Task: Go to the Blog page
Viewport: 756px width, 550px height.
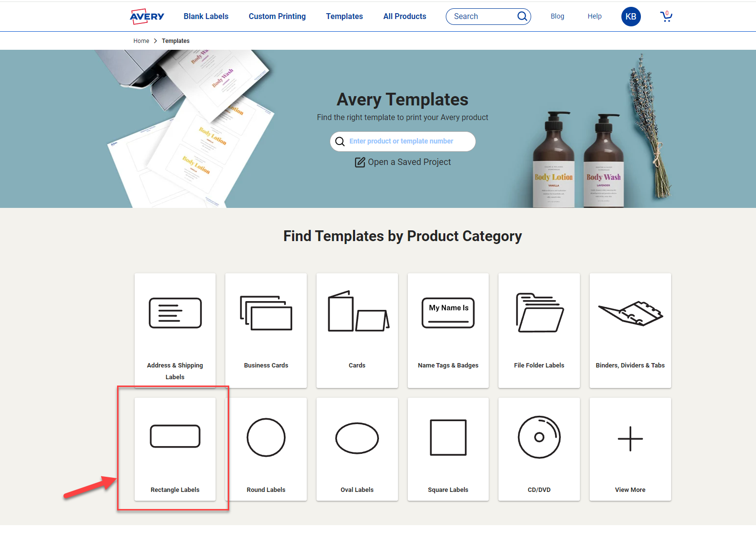Action: [x=557, y=16]
